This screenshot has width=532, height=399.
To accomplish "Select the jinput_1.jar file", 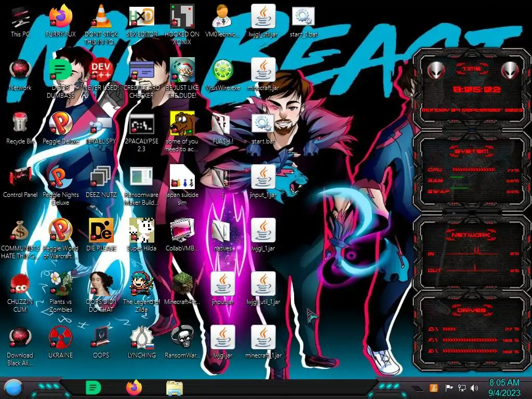I will (x=263, y=182).
